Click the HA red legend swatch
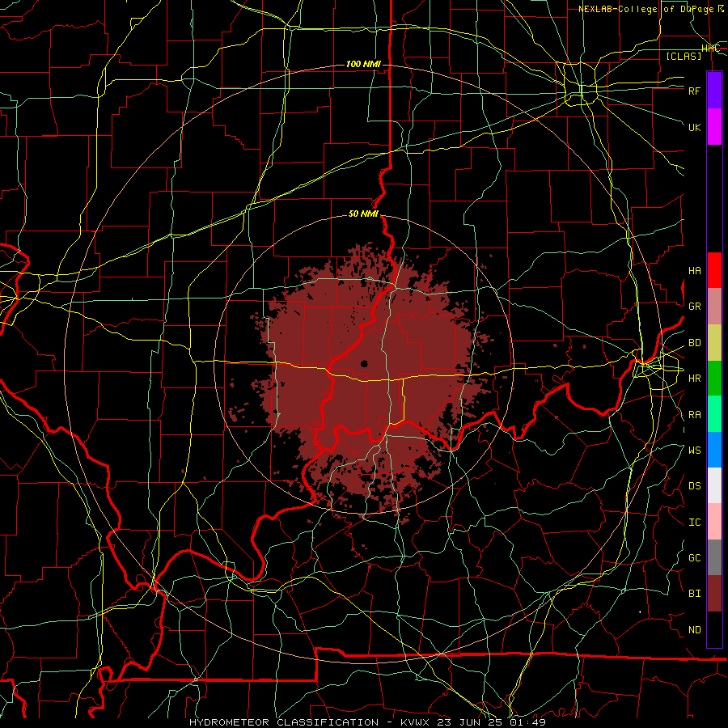The height and width of the screenshot is (728, 728). coord(714,270)
